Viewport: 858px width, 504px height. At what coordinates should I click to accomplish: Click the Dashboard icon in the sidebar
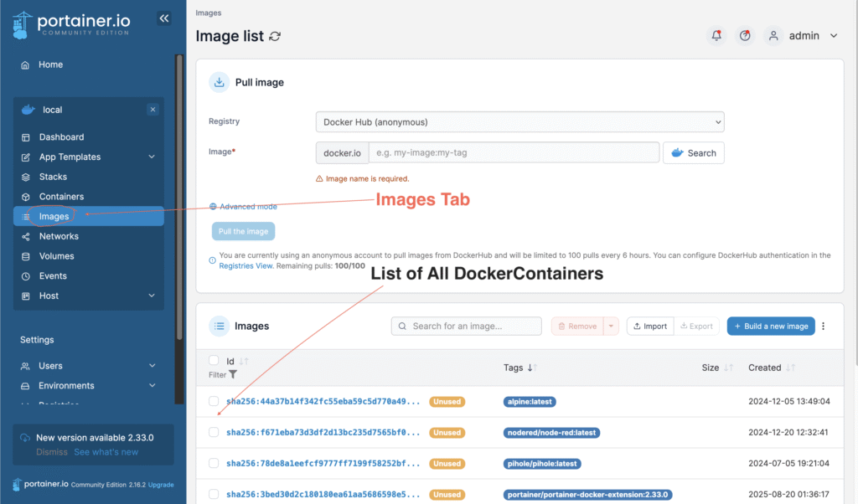click(x=26, y=137)
